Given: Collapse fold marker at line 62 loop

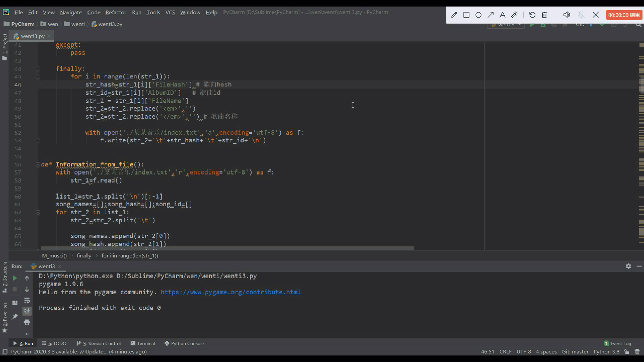Looking at the screenshot, I should point(38,212).
